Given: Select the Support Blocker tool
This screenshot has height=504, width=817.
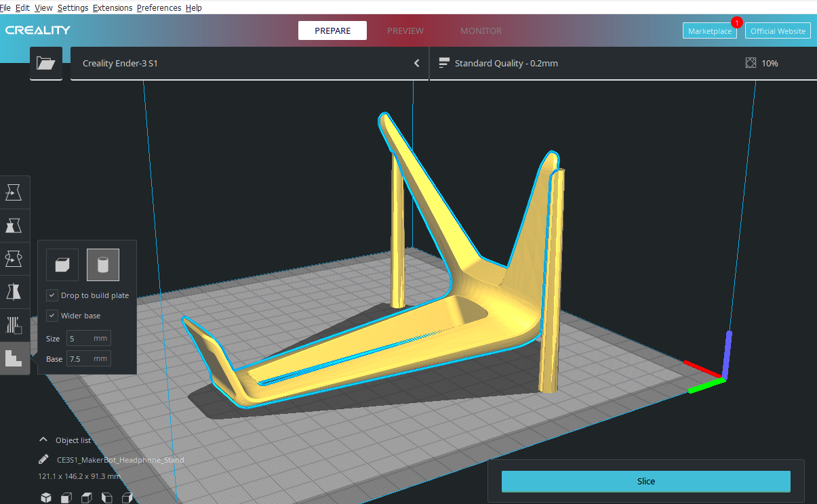Looking at the screenshot, I should click(14, 325).
